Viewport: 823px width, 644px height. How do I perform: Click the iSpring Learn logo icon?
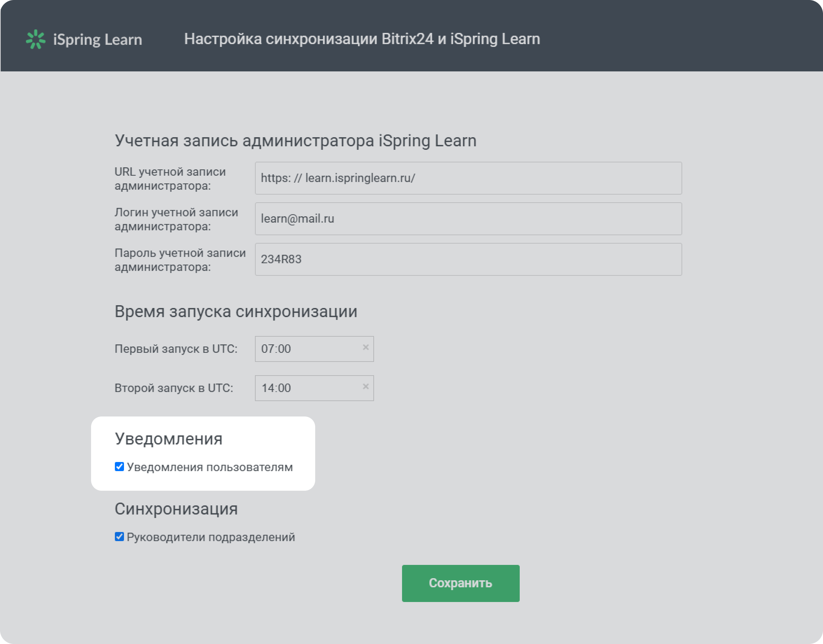35,39
